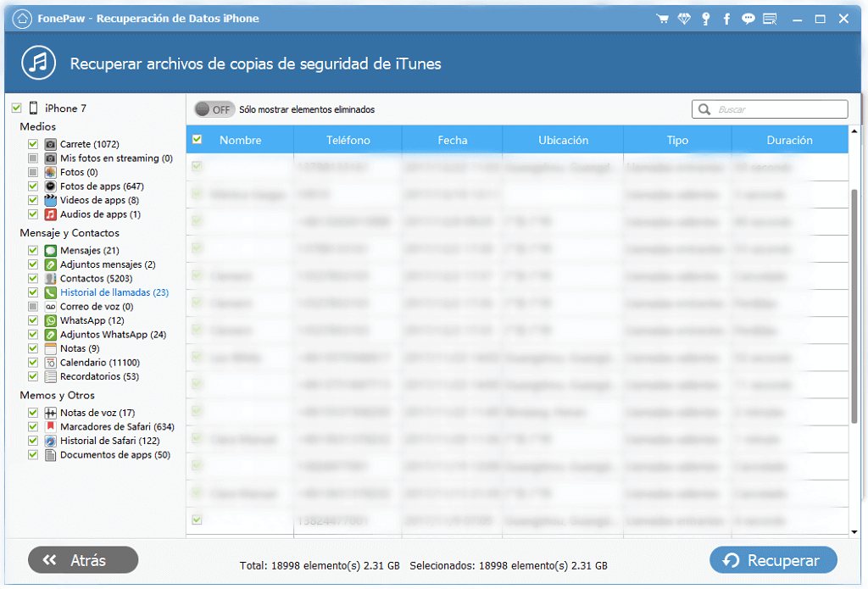Click the Carrete camera icon
Image resolution: width=868 pixels, height=589 pixels.
click(50, 144)
